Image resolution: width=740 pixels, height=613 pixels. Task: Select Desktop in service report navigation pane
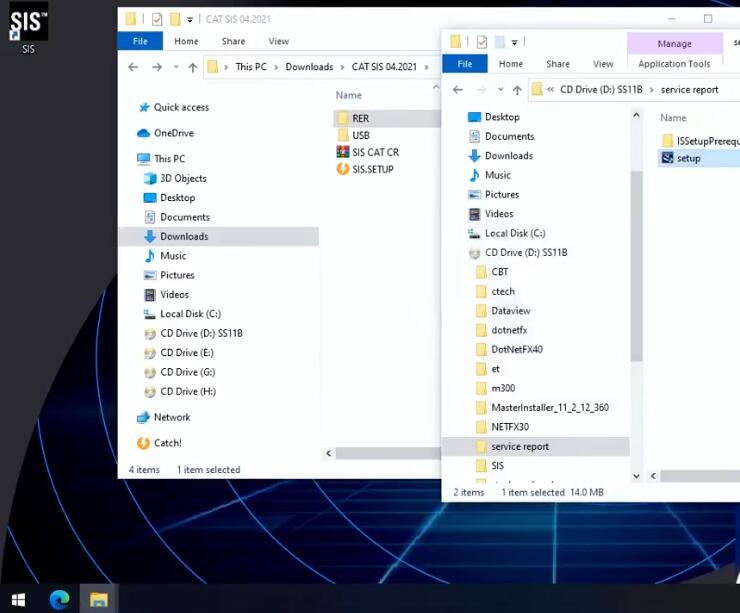494,117
